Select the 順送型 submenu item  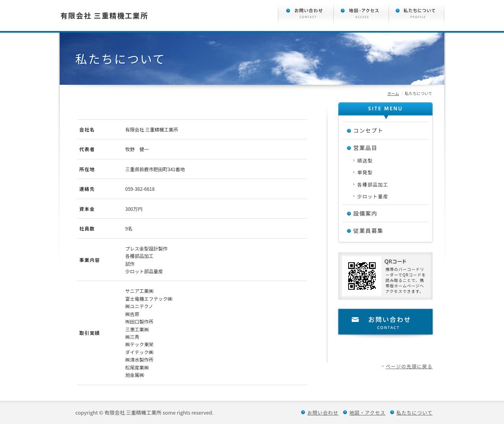[365, 161]
